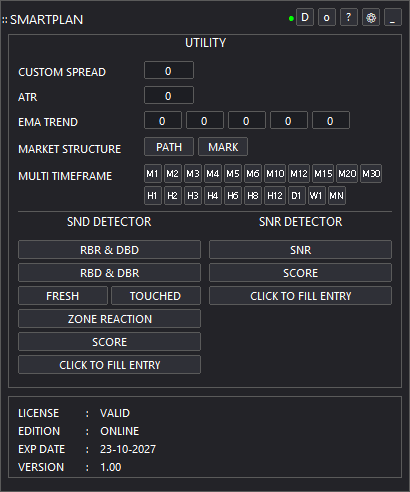Enable the M4 timeframe
The width and height of the screenshot is (410, 492).
pyautogui.click(x=213, y=174)
